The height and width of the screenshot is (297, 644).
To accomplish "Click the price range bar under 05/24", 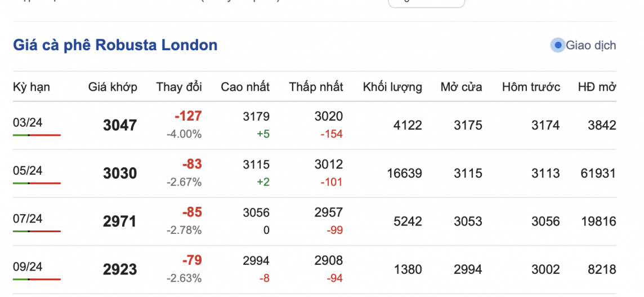I will [x=37, y=183].
